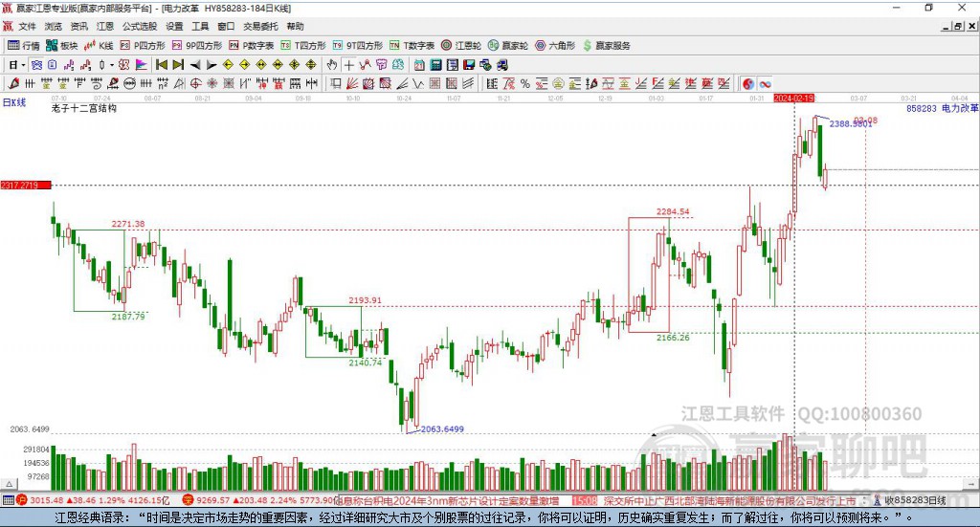Open the T数字表 tool
This screenshot has width=980, height=527.
click(412, 46)
